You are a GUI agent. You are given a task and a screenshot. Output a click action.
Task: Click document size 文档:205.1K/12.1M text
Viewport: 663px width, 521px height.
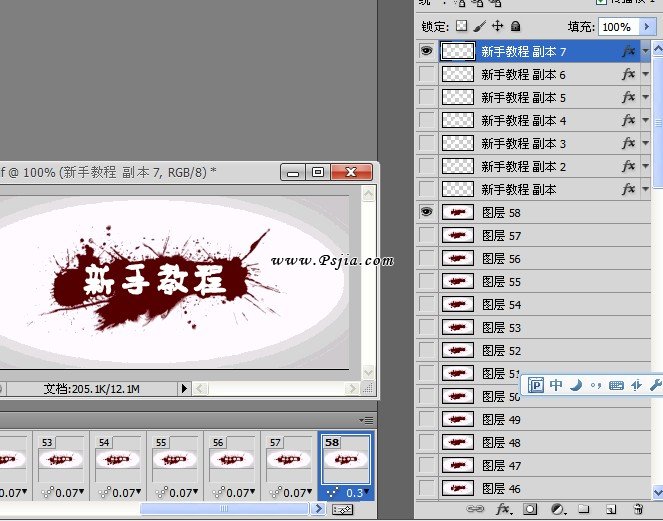91,389
